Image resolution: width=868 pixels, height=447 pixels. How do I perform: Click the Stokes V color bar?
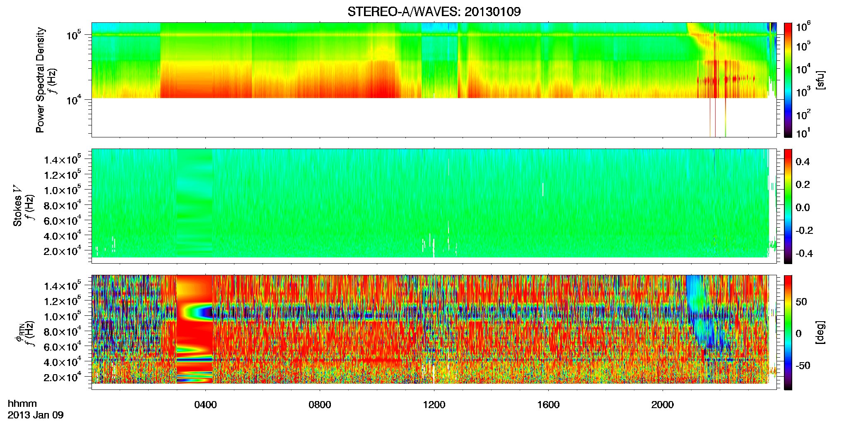click(x=788, y=206)
